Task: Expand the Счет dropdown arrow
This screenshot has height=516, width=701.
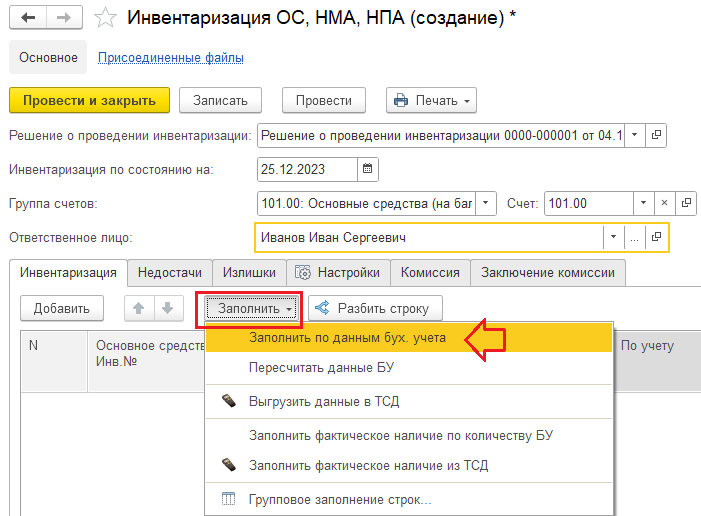Action: [x=643, y=203]
